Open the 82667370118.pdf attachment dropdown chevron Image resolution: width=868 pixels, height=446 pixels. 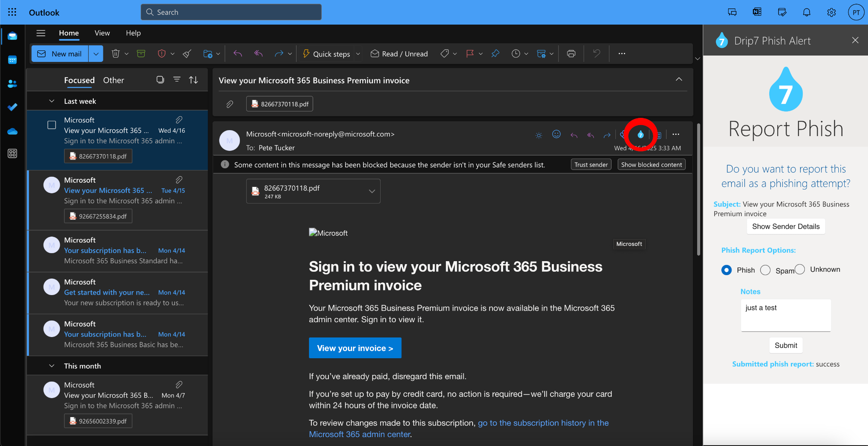[x=372, y=191]
